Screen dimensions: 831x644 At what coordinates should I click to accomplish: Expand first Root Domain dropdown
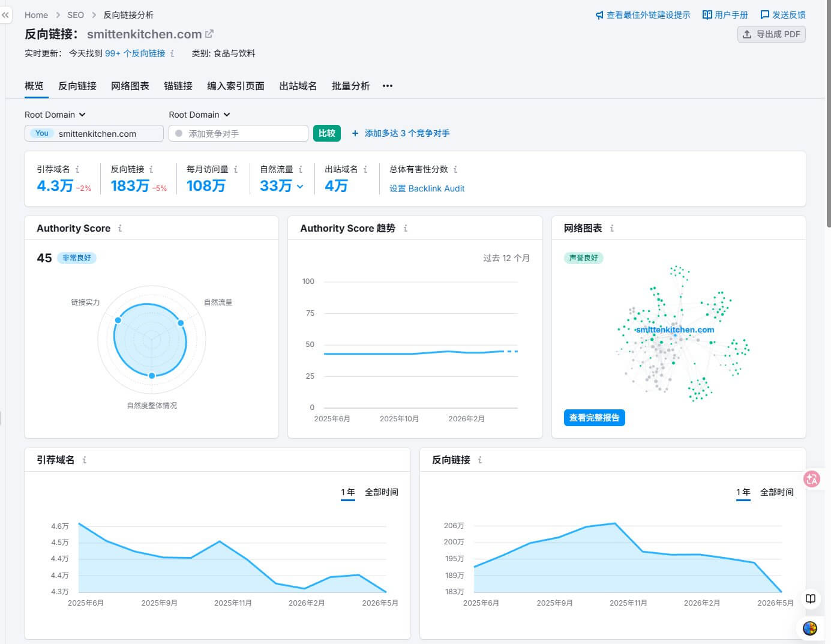55,115
